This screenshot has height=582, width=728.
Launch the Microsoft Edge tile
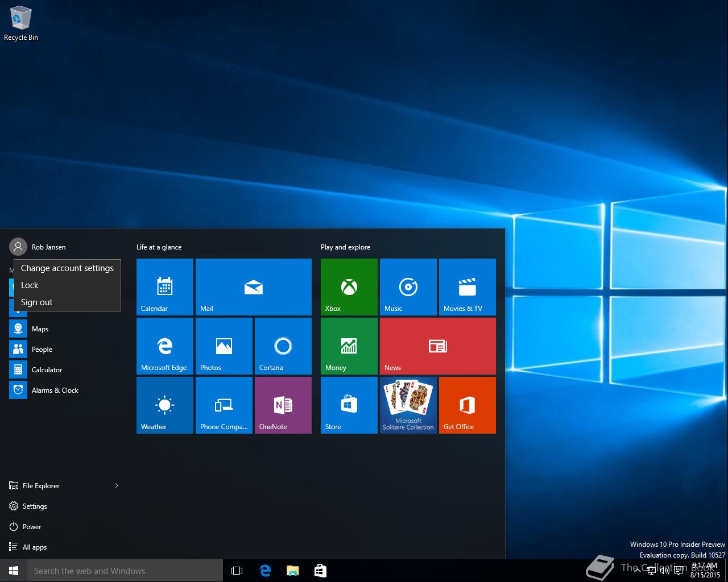point(165,346)
